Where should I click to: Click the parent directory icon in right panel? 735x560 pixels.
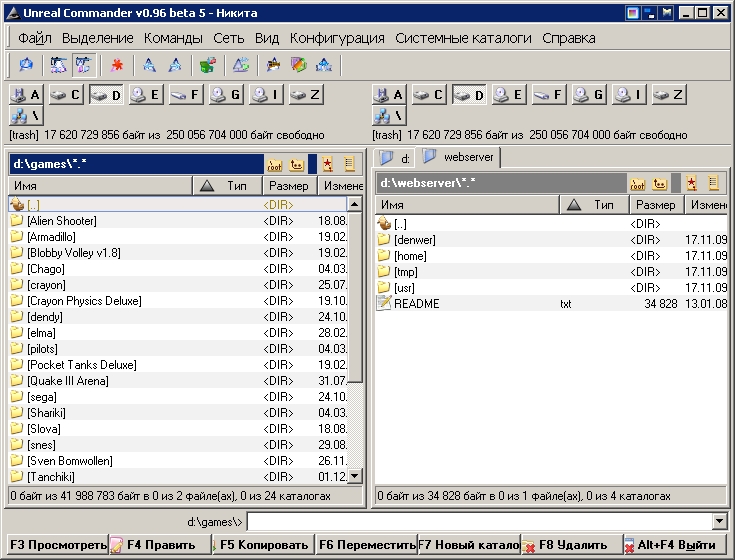pyautogui.click(x=660, y=184)
